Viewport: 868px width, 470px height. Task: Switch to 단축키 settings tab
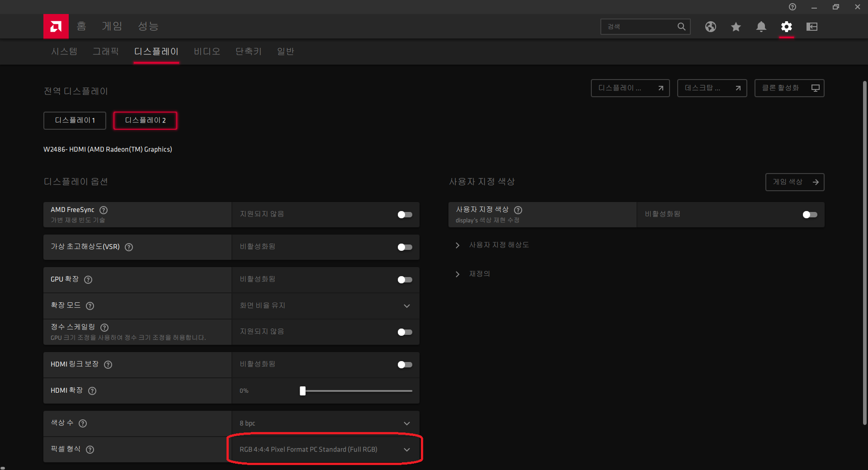click(249, 52)
